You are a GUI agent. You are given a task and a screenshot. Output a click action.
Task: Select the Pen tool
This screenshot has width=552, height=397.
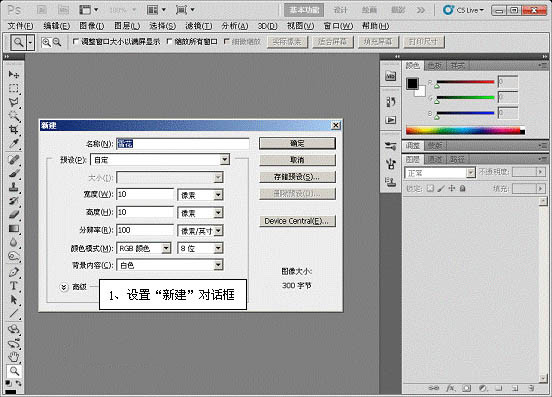tap(14, 272)
